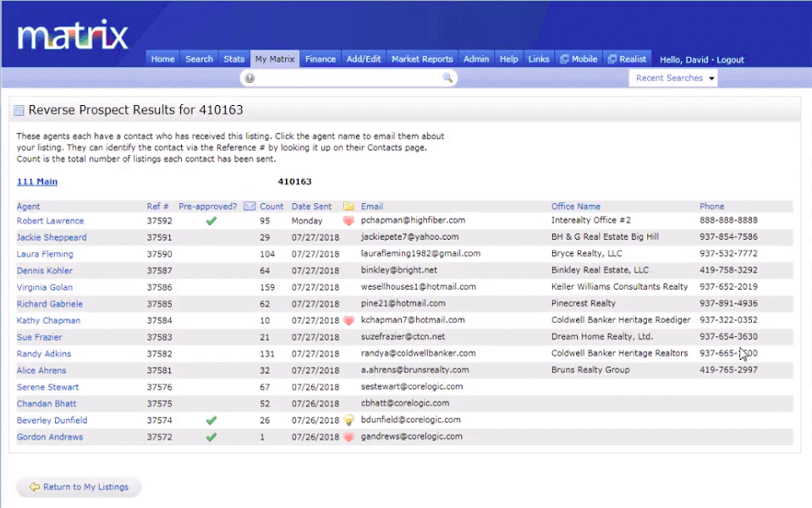
Task: Click the pre-approved checkmark for Gordon Andrews
Action: (x=211, y=437)
